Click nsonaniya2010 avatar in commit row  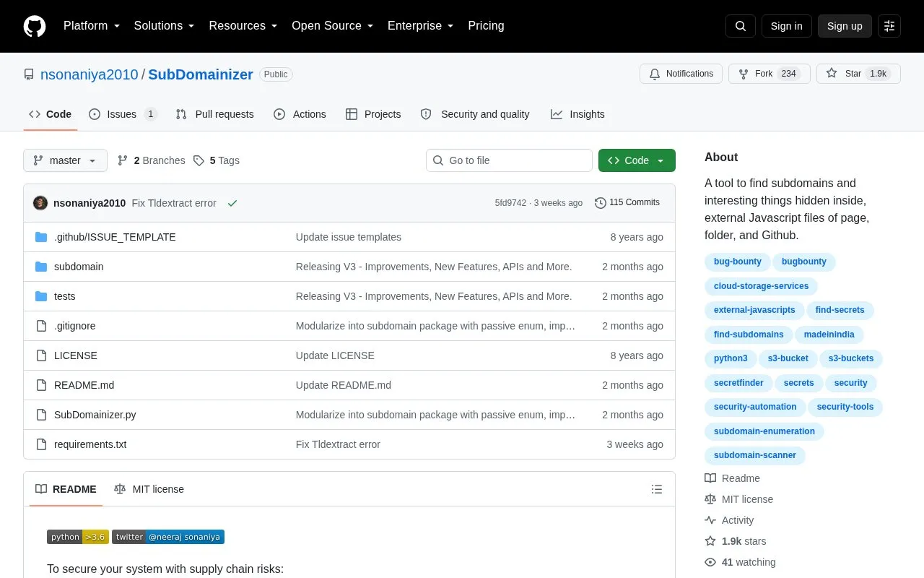point(40,203)
